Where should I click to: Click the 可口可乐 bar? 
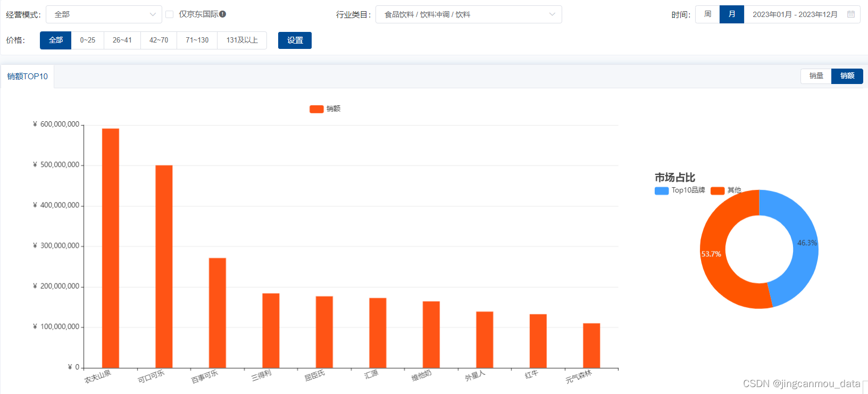[x=164, y=266]
